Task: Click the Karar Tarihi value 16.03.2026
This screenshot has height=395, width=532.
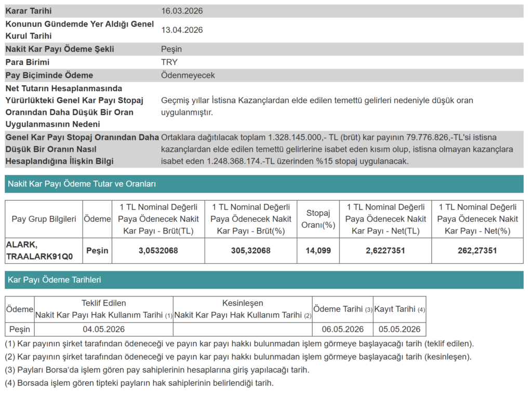Action: (182, 11)
